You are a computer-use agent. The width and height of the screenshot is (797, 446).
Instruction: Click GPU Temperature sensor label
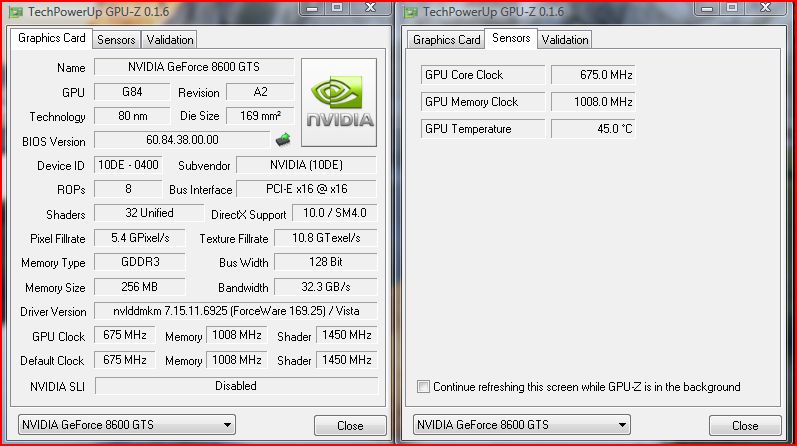(482, 129)
